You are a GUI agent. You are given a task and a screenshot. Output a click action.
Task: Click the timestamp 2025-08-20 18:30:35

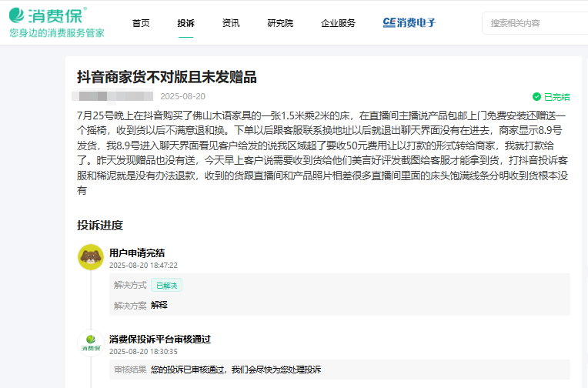click(143, 352)
